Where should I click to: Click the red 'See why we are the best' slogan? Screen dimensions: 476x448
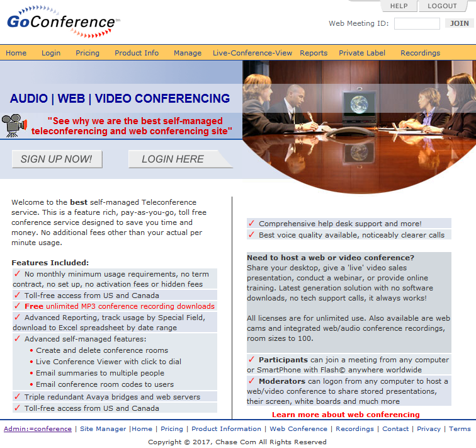tap(132, 126)
